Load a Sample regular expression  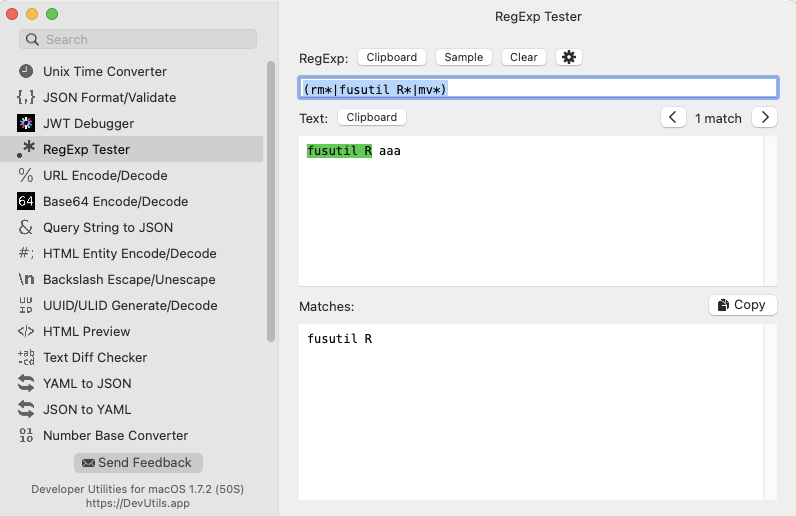463,57
